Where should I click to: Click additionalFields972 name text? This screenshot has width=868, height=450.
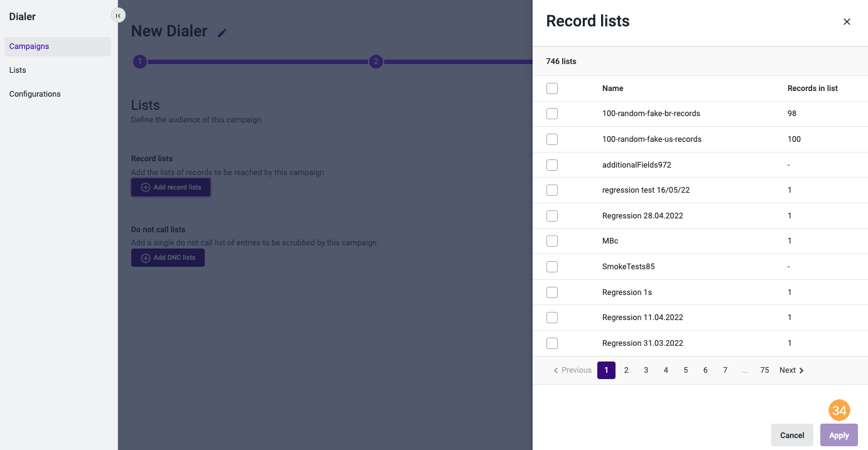637,164
